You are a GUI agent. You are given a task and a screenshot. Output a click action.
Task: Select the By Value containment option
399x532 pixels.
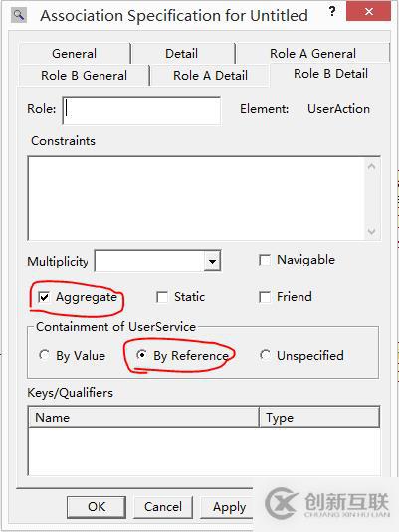(x=44, y=355)
